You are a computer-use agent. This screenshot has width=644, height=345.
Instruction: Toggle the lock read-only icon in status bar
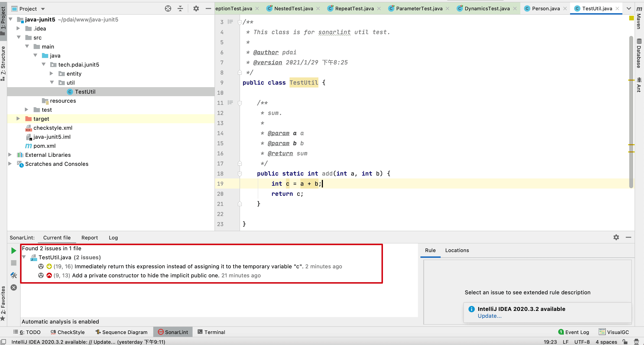pyautogui.click(x=625, y=342)
